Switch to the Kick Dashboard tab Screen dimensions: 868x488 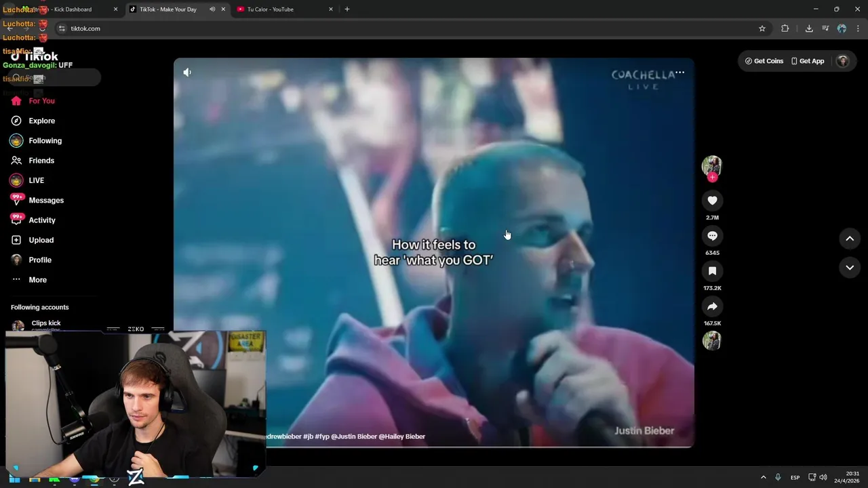tap(68, 9)
